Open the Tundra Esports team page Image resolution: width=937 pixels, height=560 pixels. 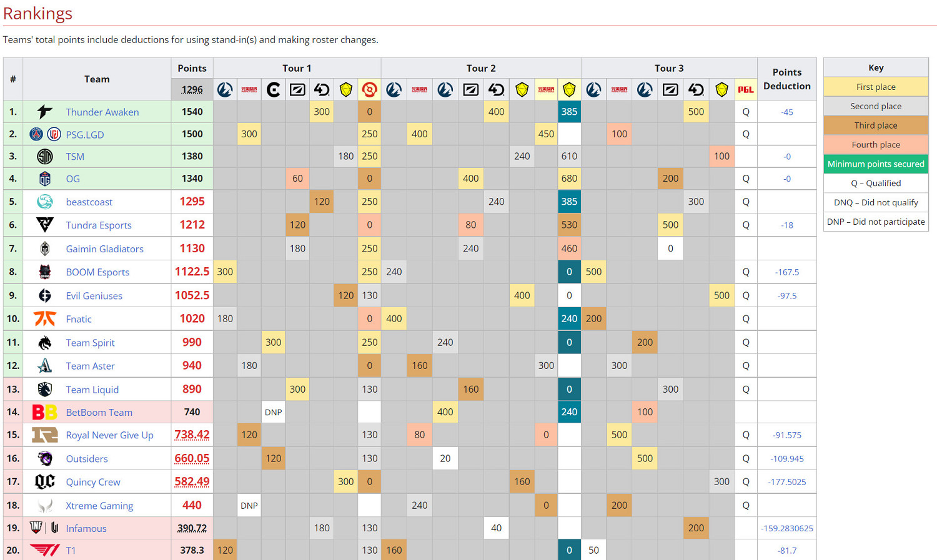98,225
